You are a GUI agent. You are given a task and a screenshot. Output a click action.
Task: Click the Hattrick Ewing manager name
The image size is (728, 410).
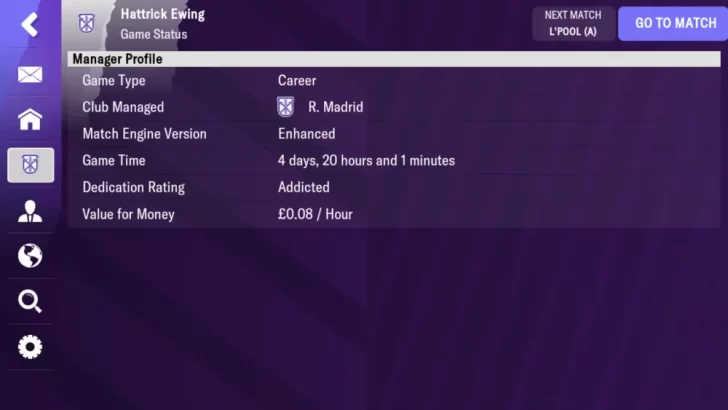click(162, 14)
